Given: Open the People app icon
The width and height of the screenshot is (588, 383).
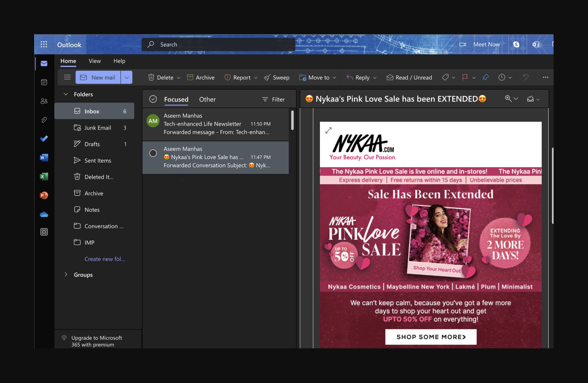Looking at the screenshot, I should 44,101.
